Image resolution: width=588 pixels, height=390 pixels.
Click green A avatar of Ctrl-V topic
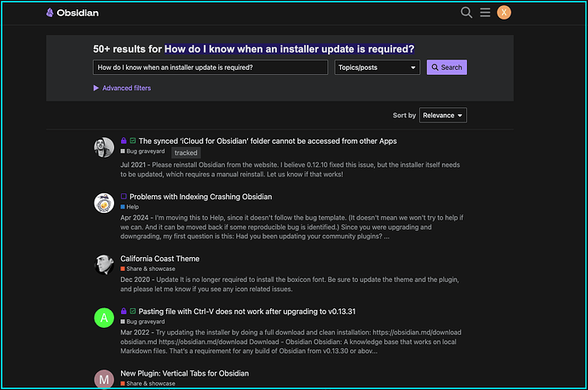pyautogui.click(x=104, y=318)
